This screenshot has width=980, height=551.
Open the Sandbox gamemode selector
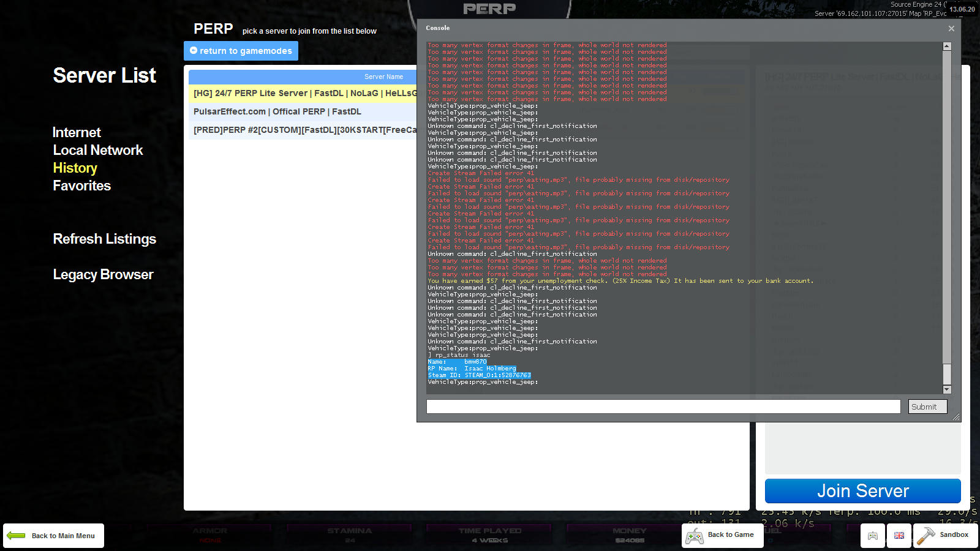coord(946,536)
